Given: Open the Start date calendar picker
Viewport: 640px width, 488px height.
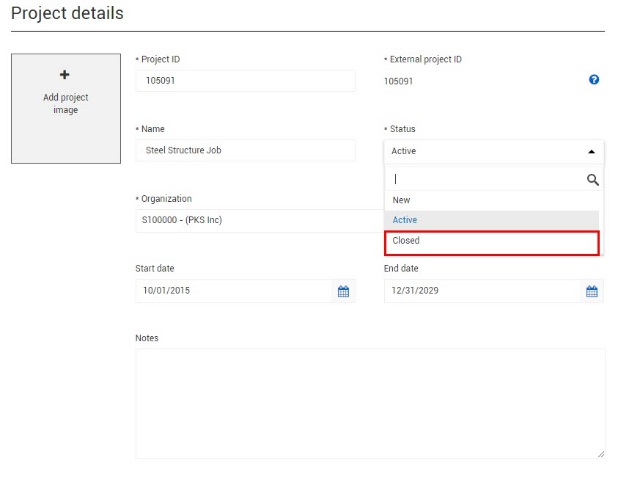Looking at the screenshot, I should 343,291.
